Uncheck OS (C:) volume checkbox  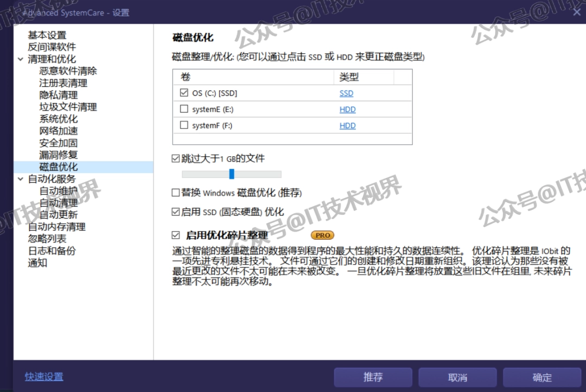(x=184, y=93)
